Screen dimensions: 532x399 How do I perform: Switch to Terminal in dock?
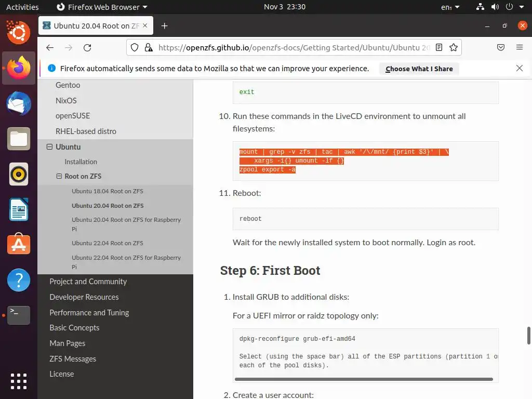(19, 315)
